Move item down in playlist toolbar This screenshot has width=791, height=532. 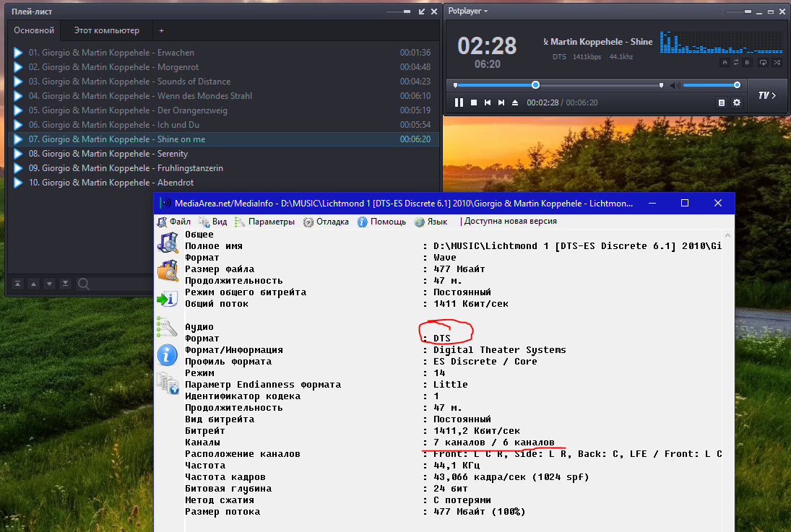49,284
